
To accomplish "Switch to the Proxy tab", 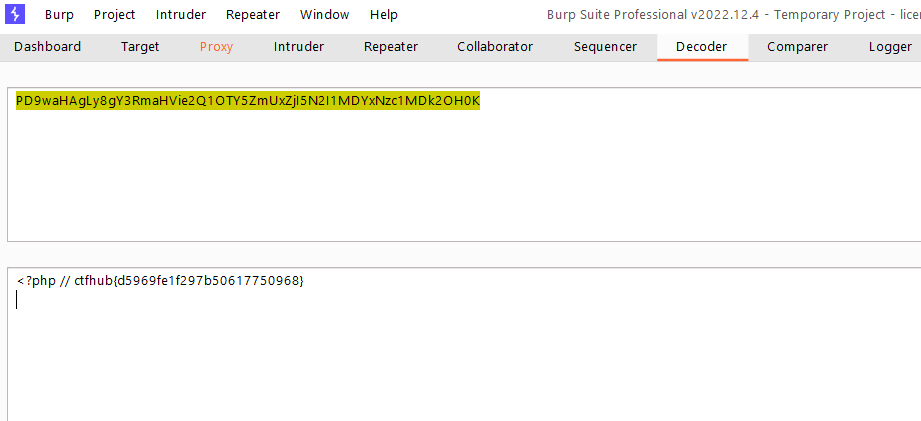I will point(216,47).
